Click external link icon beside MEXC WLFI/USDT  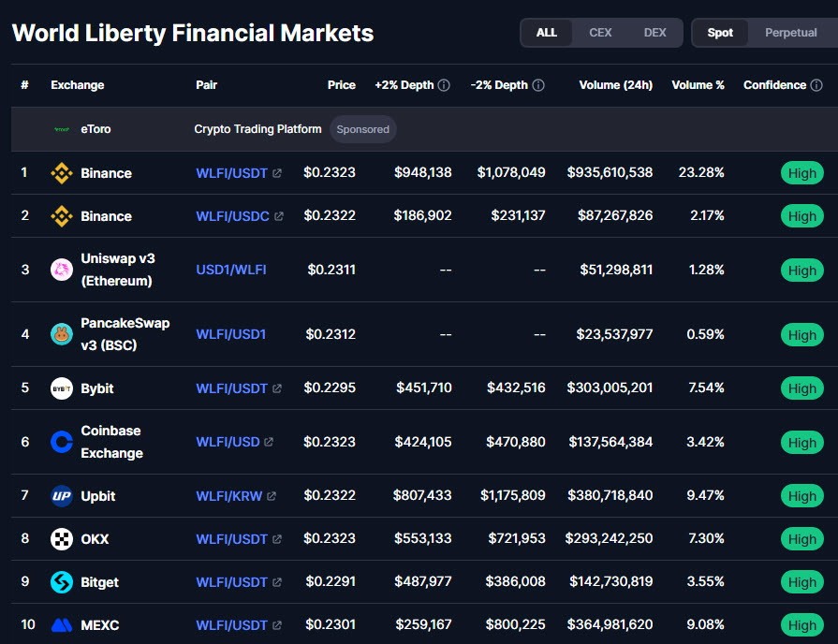[x=277, y=625]
